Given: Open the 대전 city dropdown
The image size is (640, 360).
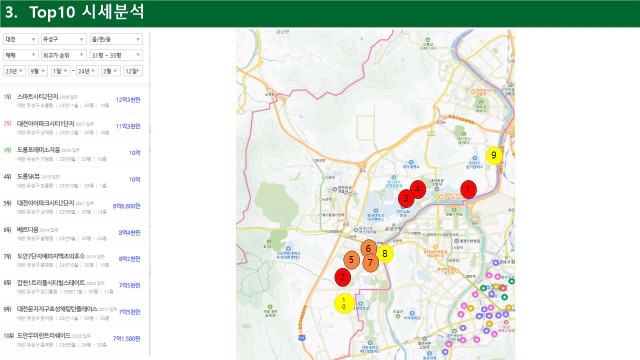Looking at the screenshot, I should [20, 39].
